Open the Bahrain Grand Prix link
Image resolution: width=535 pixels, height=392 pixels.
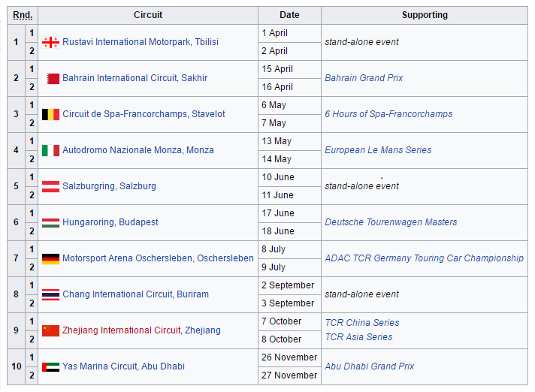pyautogui.click(x=364, y=78)
